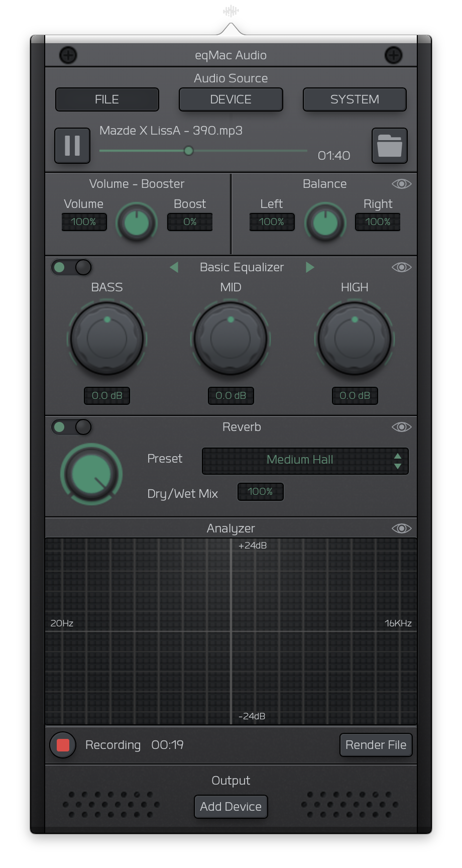Click the 01:40 playback time
462x868 pixels.
[x=334, y=156]
